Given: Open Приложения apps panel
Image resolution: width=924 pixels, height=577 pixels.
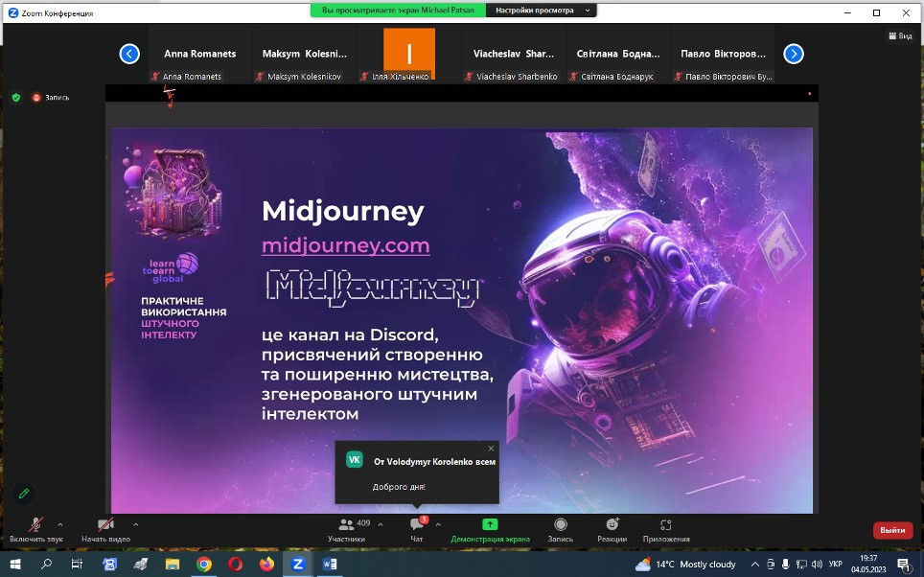Looking at the screenshot, I should [666, 529].
